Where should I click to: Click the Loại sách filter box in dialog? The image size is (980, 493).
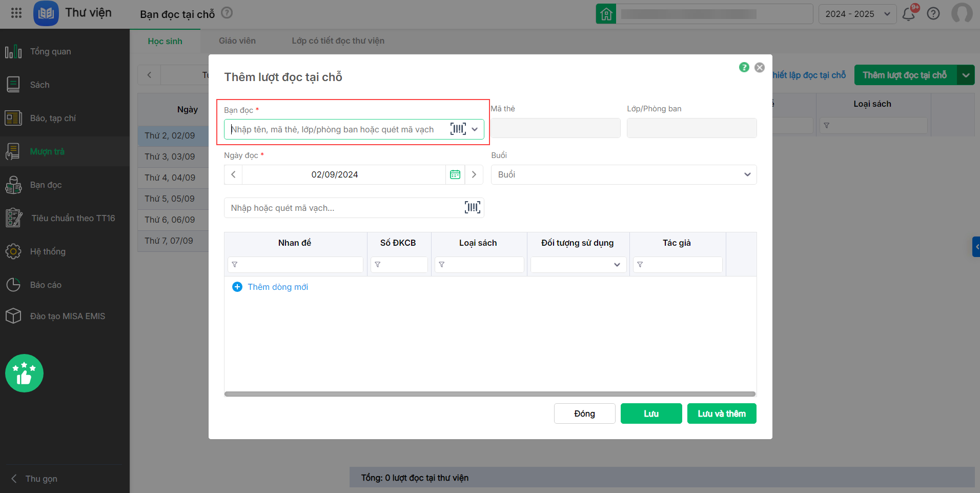pyautogui.click(x=479, y=265)
